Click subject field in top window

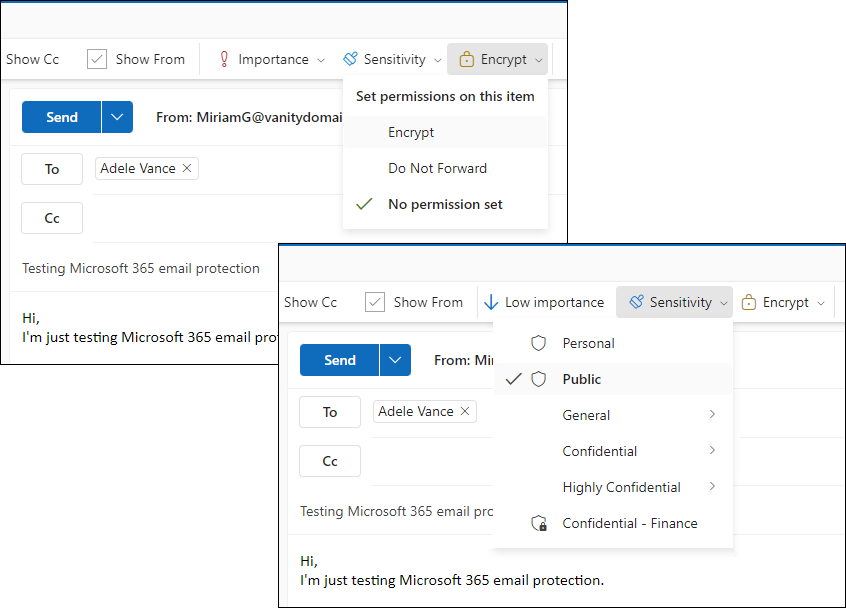[141, 268]
